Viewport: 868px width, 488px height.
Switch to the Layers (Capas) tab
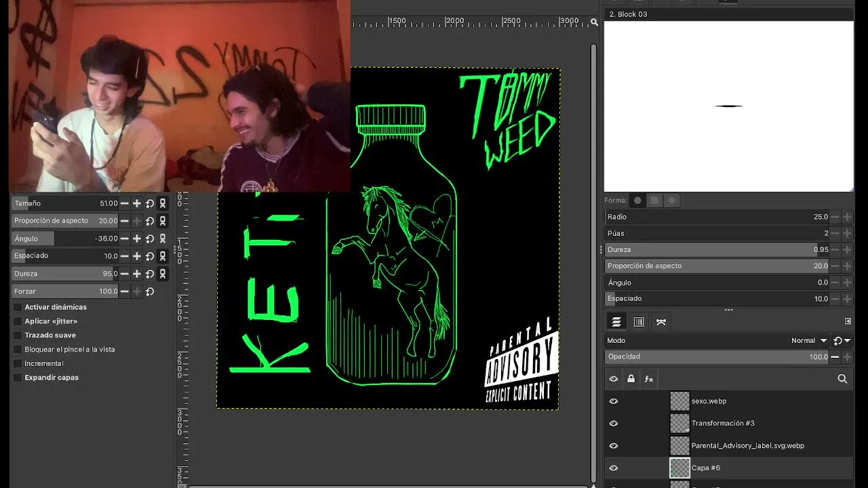coord(616,322)
